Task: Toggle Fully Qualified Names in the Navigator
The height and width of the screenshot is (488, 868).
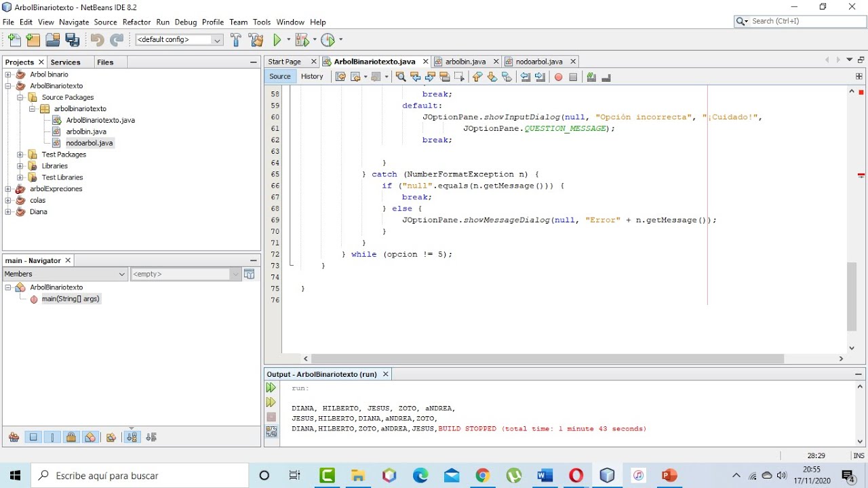Action: 111,437
